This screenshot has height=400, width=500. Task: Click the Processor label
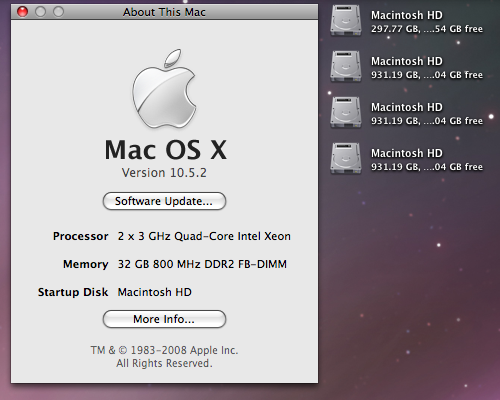[81, 236]
